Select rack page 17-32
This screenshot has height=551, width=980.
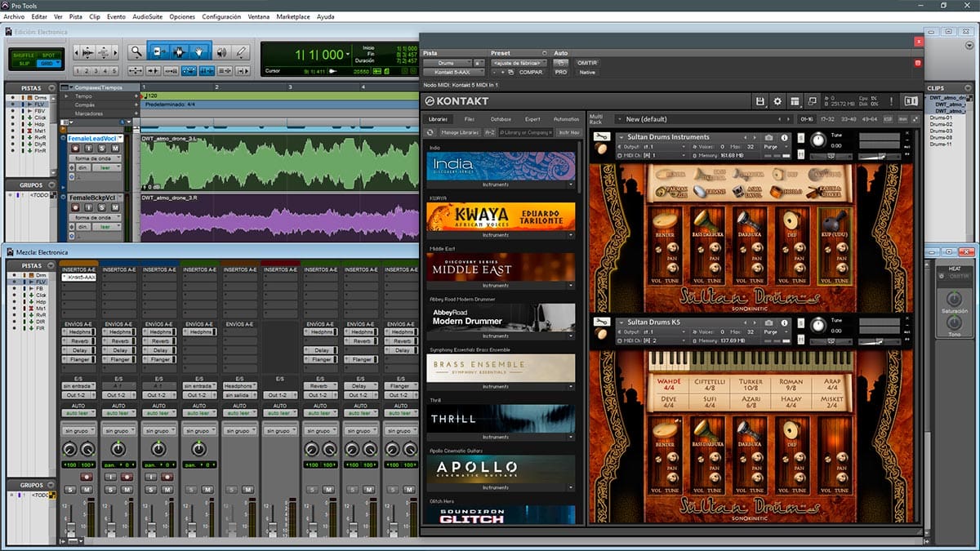point(827,119)
